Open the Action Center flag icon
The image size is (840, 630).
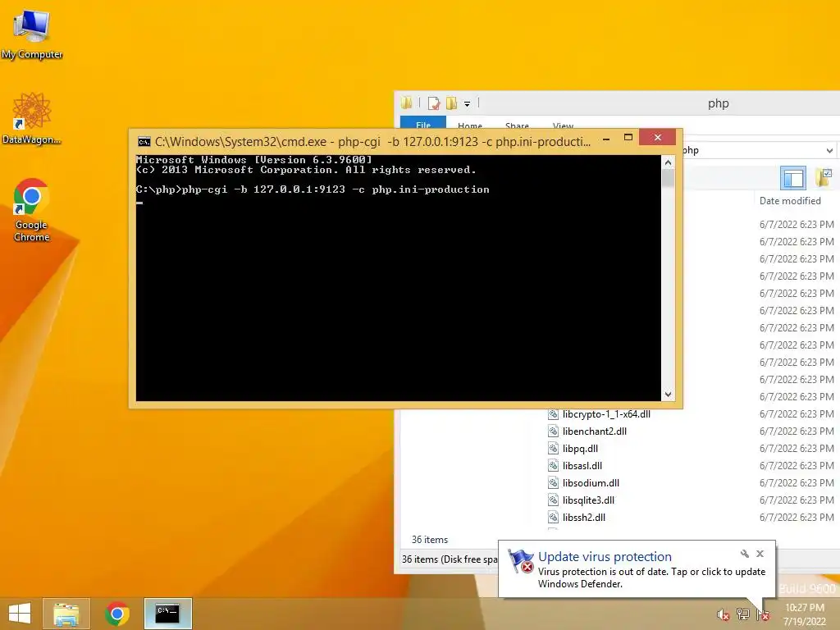coord(762,614)
